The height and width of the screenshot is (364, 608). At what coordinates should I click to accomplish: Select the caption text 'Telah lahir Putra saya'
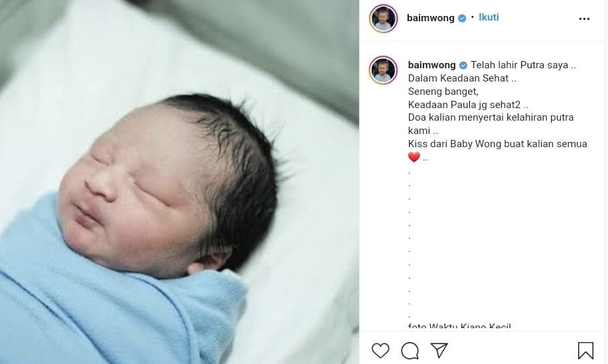[x=520, y=65]
